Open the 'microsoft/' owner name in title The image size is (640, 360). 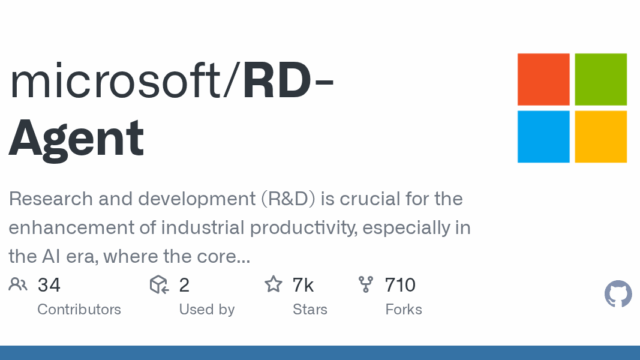[124, 81]
